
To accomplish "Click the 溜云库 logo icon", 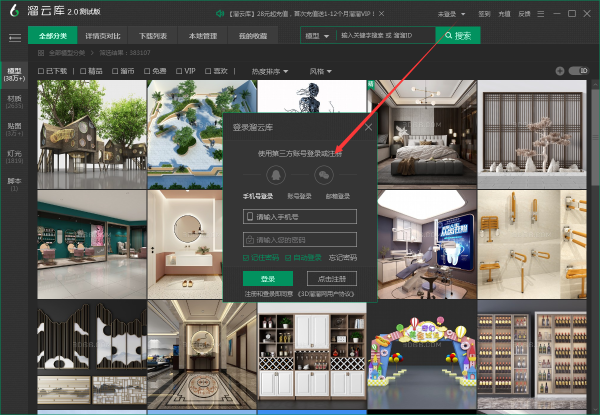I will pos(14,13).
